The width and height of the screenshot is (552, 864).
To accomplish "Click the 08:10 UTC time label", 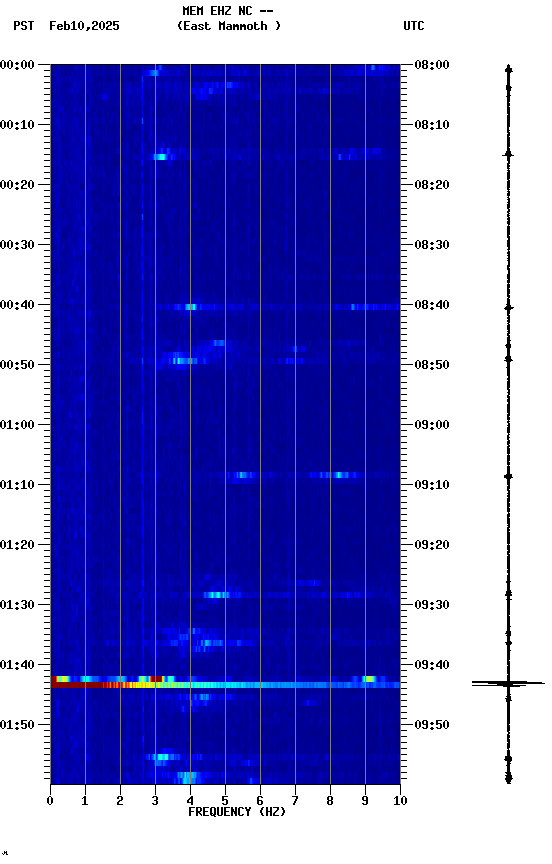I will tap(432, 125).
